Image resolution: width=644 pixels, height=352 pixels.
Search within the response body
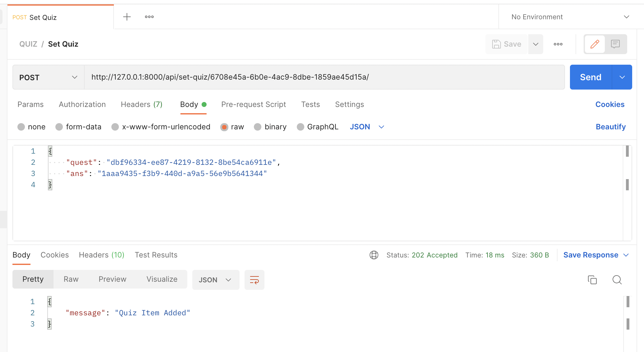[x=617, y=280]
